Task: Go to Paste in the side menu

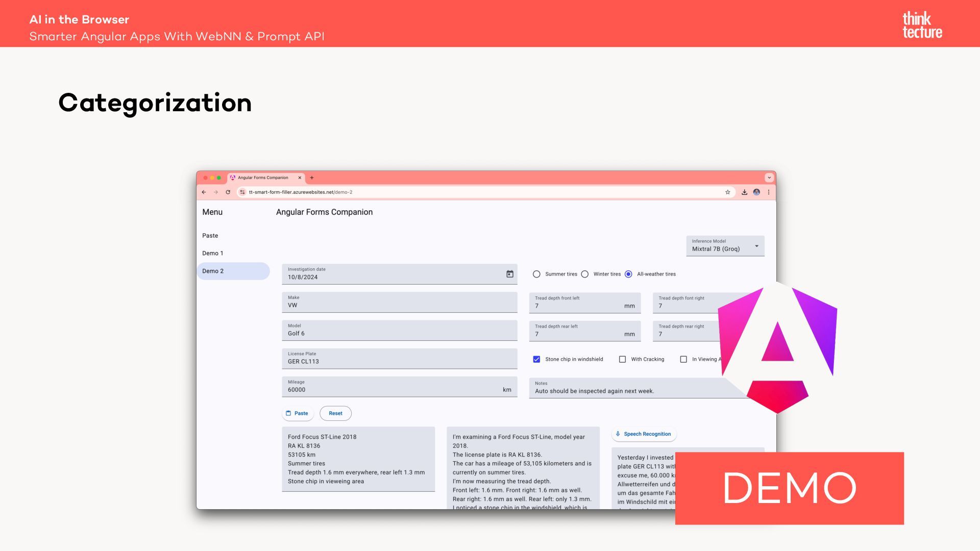Action: pyautogui.click(x=210, y=236)
